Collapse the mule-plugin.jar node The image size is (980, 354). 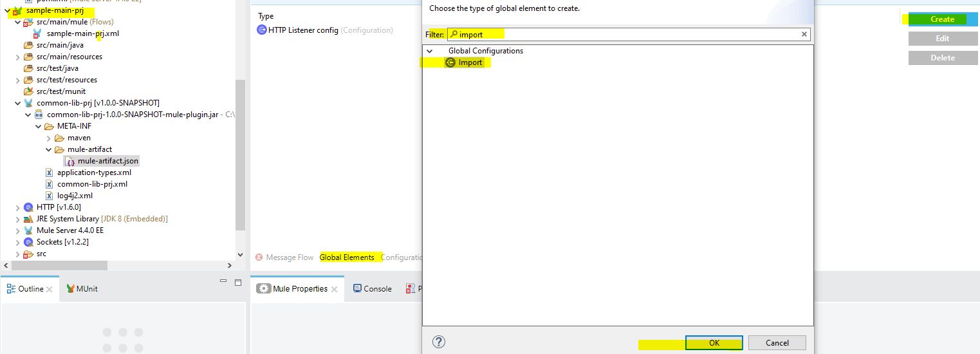coord(28,115)
